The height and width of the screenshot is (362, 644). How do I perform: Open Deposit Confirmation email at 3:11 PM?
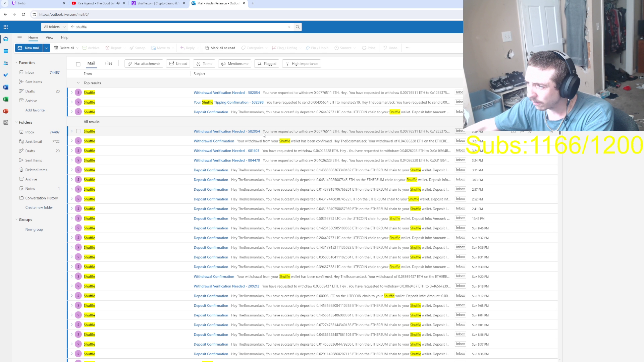point(312,170)
